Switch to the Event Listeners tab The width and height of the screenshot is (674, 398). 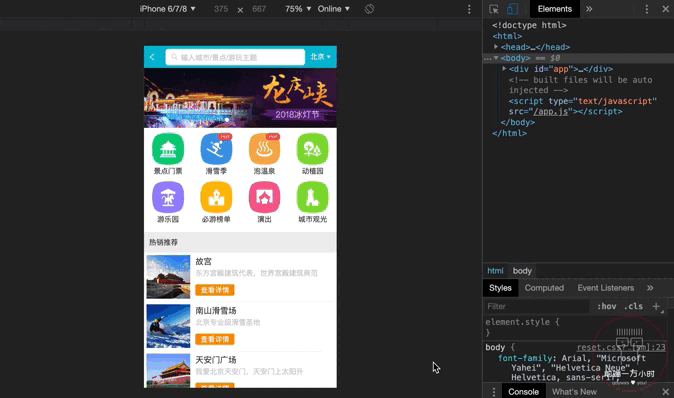pyautogui.click(x=606, y=288)
